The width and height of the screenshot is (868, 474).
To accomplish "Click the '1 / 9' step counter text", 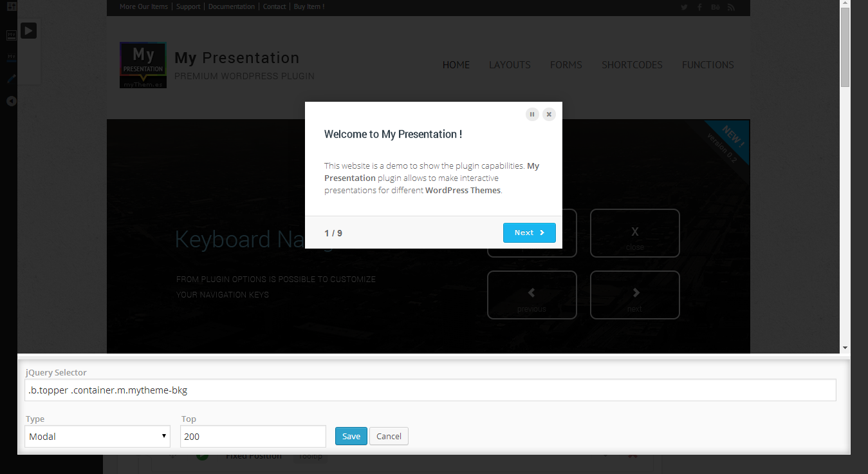I will coord(333,233).
